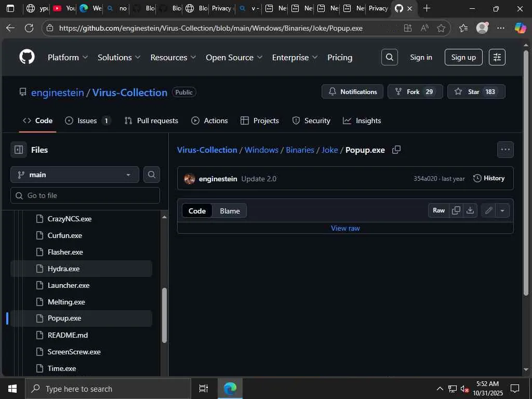
Task: Add this page to favorites star
Action: tap(441, 28)
